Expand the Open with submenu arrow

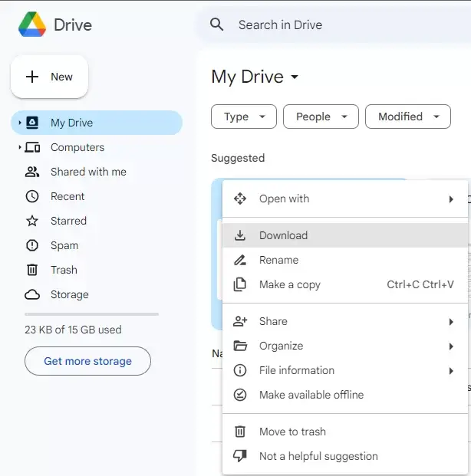click(451, 199)
